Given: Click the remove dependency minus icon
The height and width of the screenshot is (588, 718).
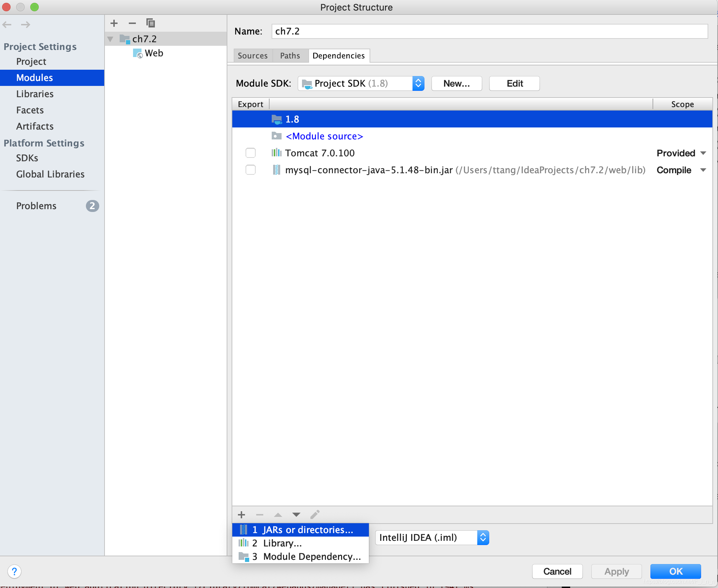Looking at the screenshot, I should coord(260,513).
